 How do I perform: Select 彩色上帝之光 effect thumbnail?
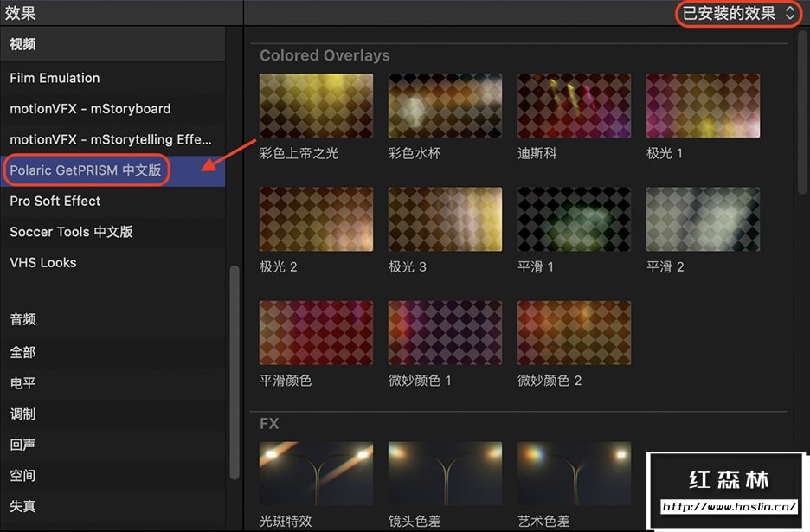[x=316, y=106]
